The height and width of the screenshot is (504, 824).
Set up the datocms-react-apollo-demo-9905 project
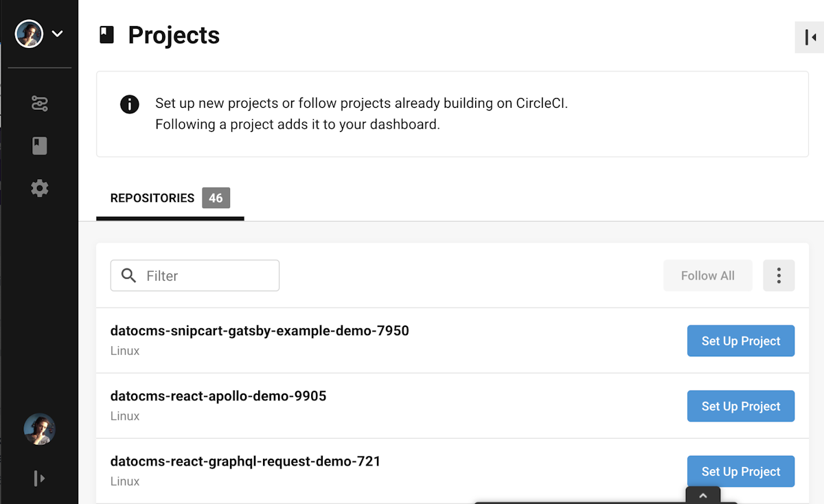point(740,406)
